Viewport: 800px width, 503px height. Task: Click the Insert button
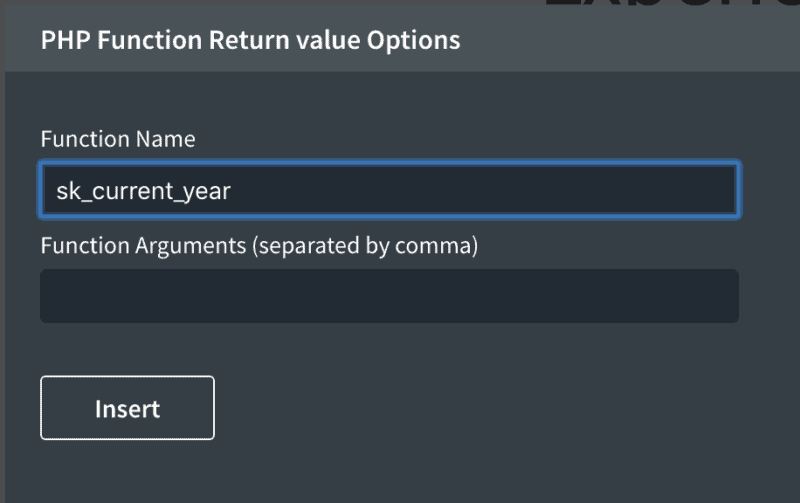[127, 408]
